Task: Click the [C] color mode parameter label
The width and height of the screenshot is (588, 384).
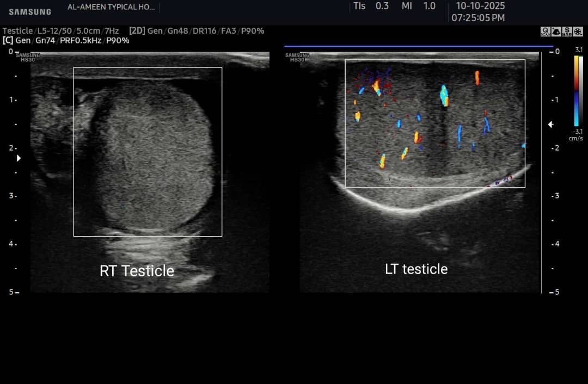Action: 8,40
